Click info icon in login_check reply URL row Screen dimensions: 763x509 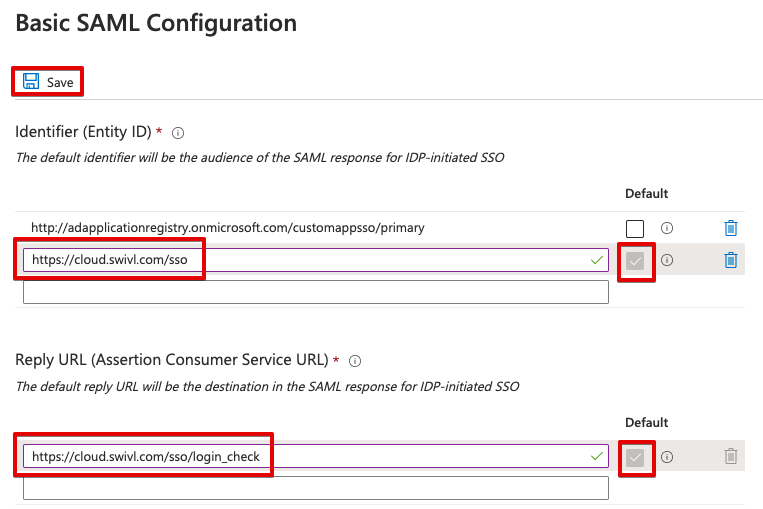667,456
